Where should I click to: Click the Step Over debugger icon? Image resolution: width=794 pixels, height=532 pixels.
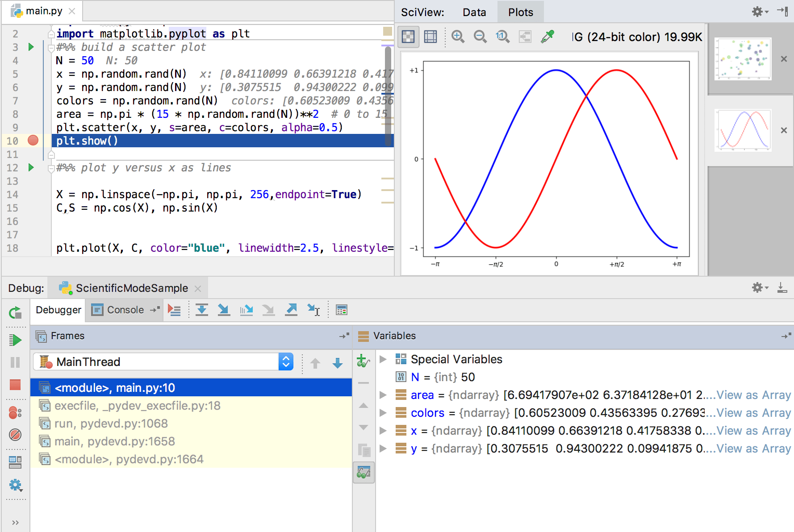click(202, 310)
